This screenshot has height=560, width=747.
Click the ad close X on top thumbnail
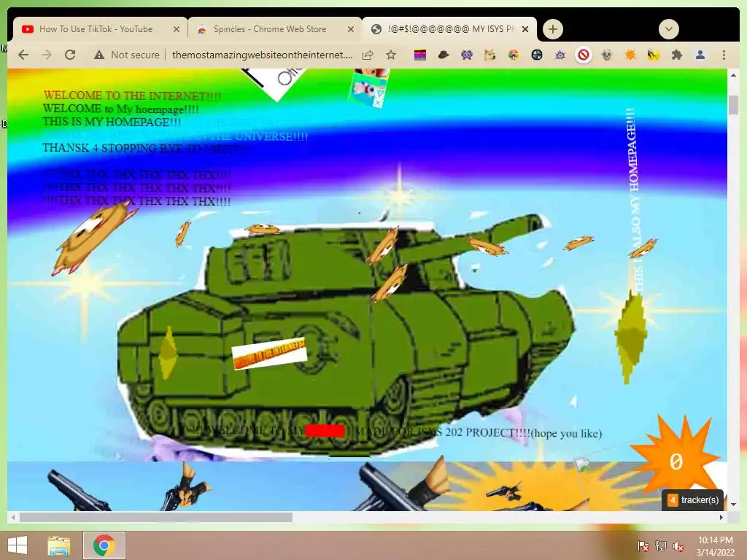(377, 101)
